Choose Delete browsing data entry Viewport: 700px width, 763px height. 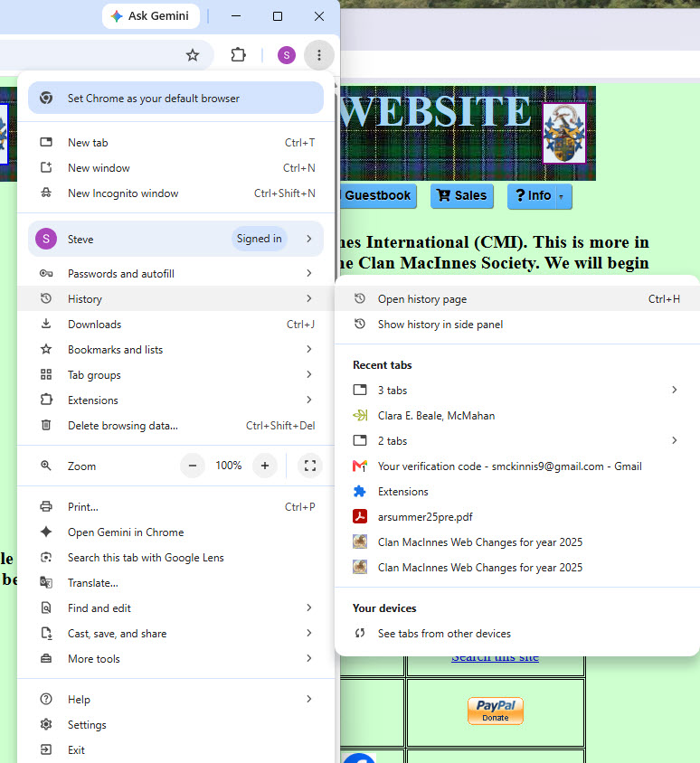175,425
